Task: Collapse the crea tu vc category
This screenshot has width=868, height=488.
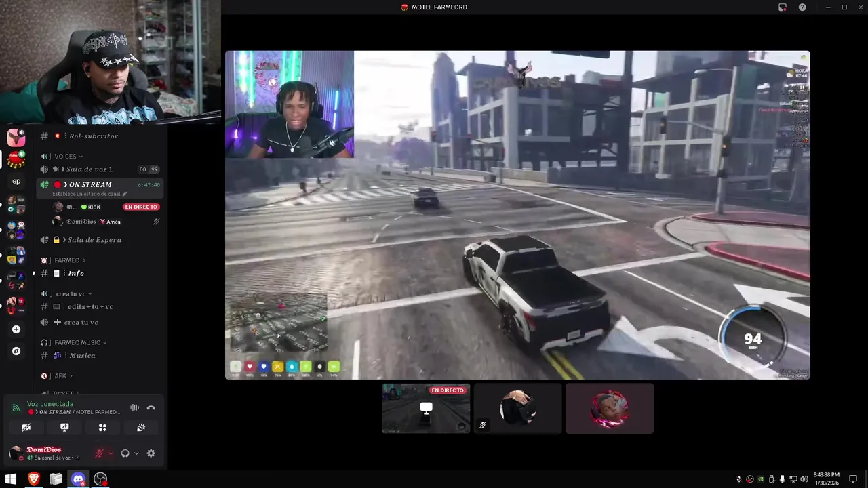Action: (69, 294)
